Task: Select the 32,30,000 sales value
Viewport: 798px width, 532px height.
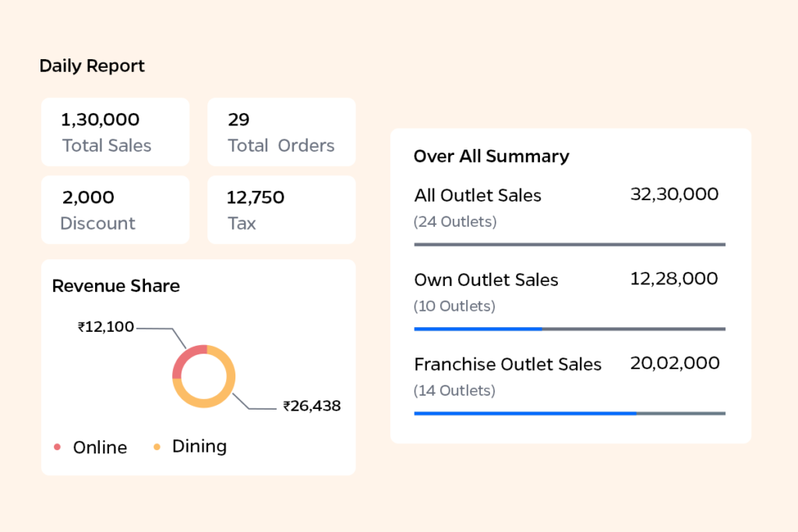Action: 674,195
